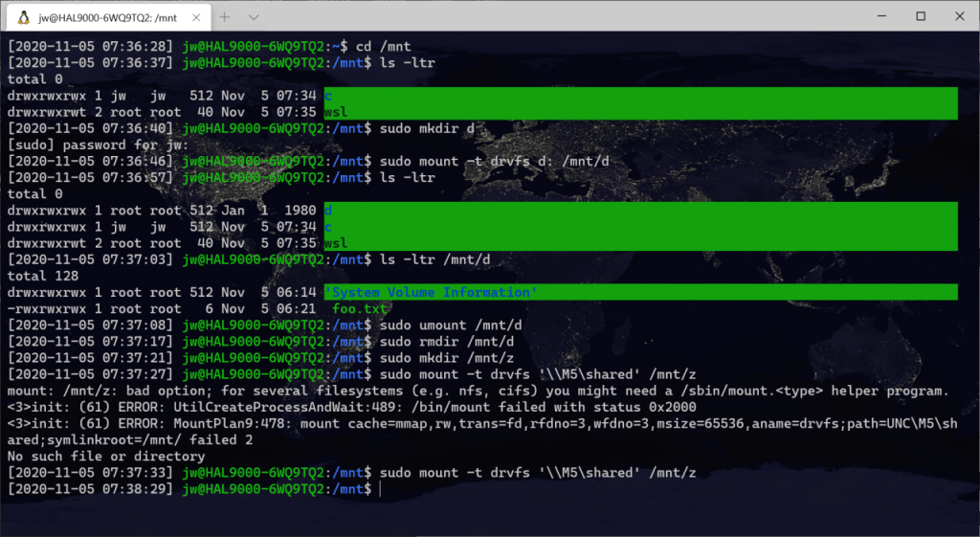
Task: Click the 'sudo rmdir /mnt/d' command
Action: click(x=446, y=342)
